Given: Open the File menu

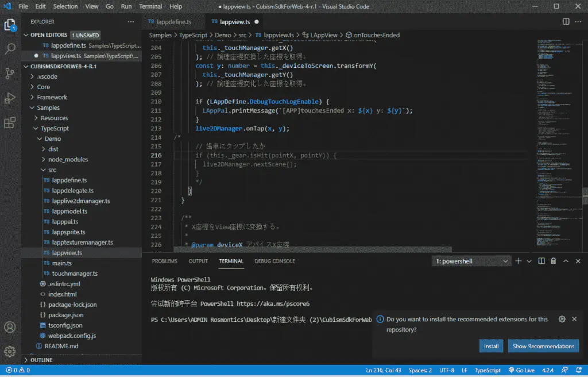Looking at the screenshot, I should (23, 6).
